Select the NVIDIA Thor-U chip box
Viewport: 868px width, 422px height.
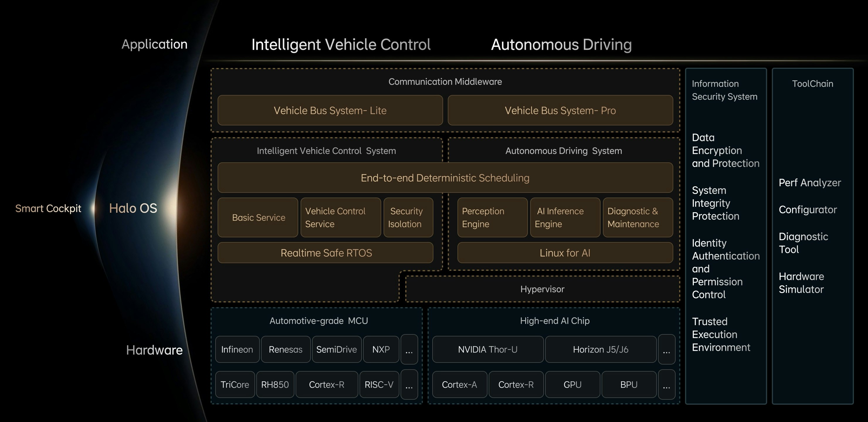488,350
